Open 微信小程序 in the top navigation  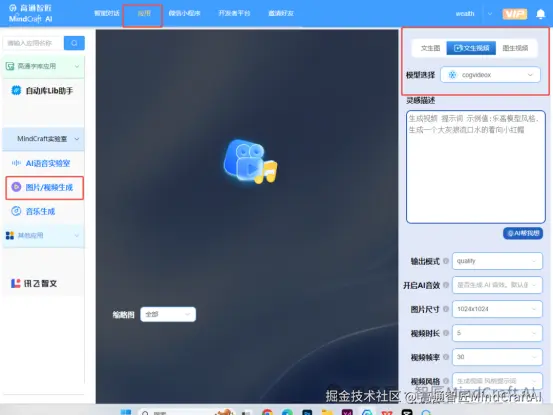coord(184,13)
